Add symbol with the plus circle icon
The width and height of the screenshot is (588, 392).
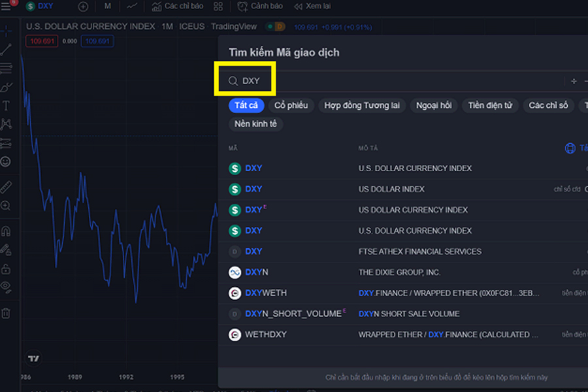click(x=83, y=7)
